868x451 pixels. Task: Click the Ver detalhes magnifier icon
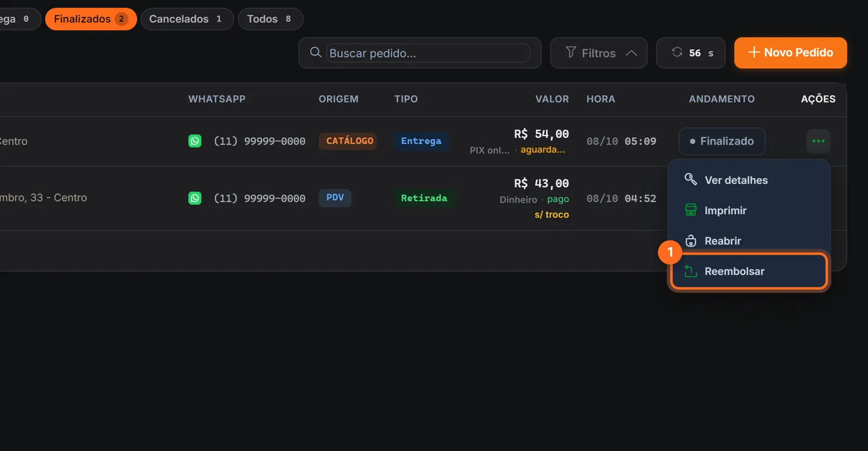(x=691, y=179)
